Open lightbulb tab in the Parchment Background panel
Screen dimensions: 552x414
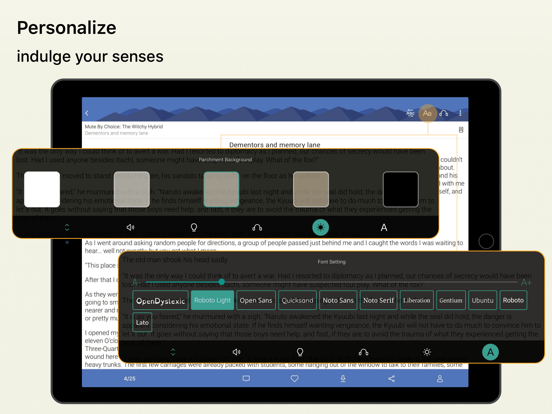[x=194, y=227]
